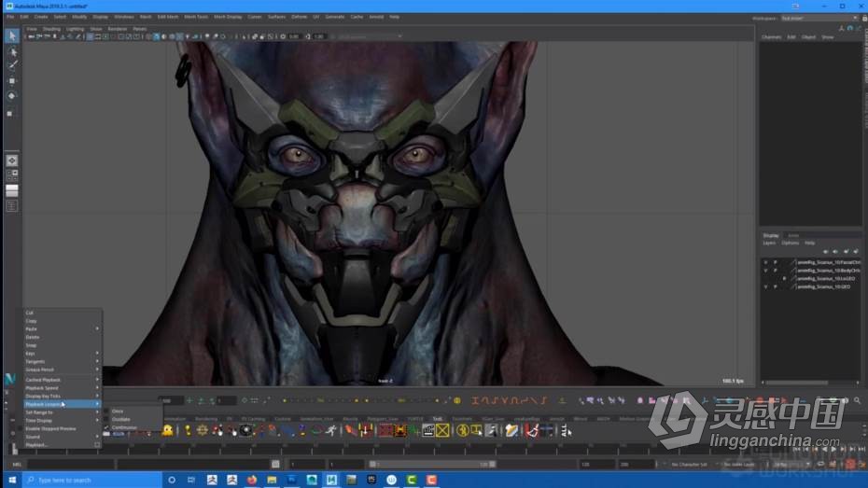868x488 pixels.
Task: Open the Layers menu in the layer editor
Action: [769, 243]
